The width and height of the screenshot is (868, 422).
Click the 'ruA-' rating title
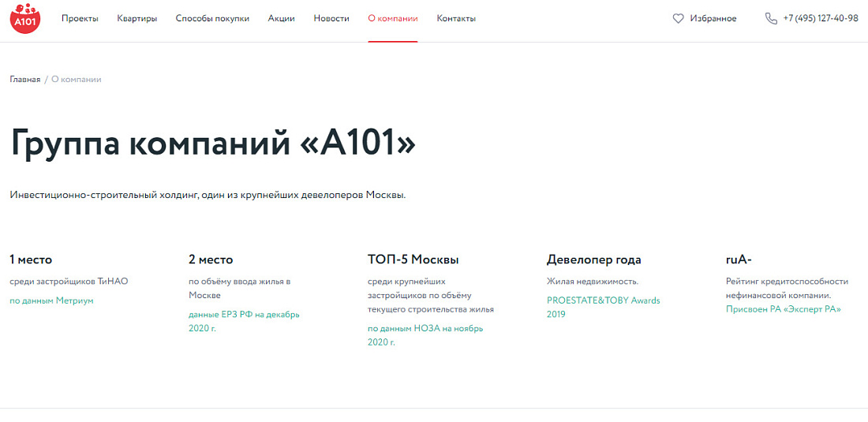[x=739, y=260]
